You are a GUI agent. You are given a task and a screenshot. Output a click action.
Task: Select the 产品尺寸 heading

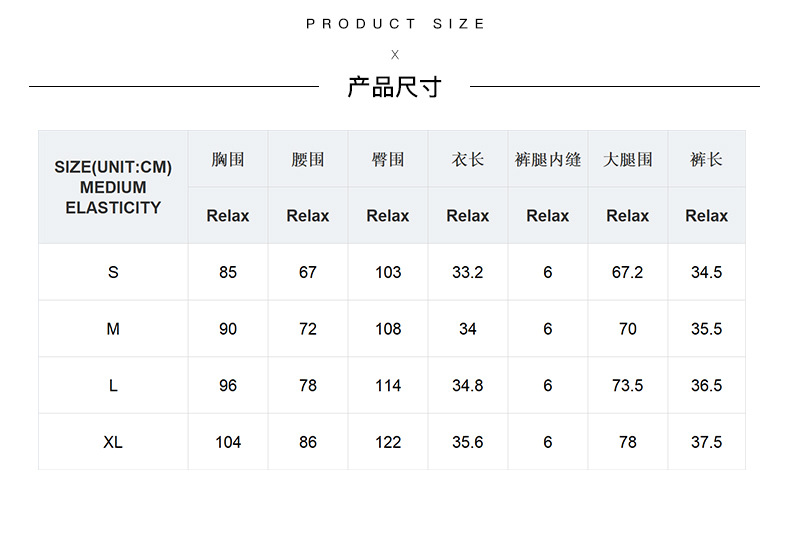tap(395, 87)
